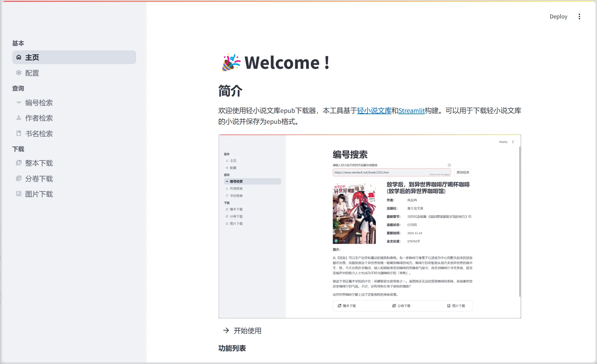Viewport: 597px width, 364px height.
Task: Click the image icon beside 图片下载
Action: [19, 194]
